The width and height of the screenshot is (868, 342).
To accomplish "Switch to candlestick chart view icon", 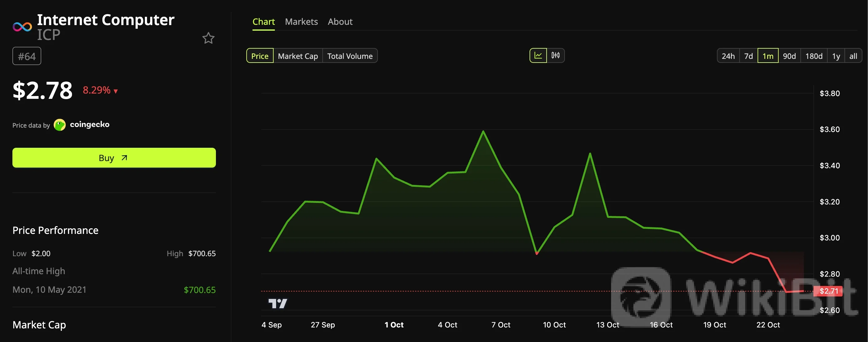I will coord(555,55).
